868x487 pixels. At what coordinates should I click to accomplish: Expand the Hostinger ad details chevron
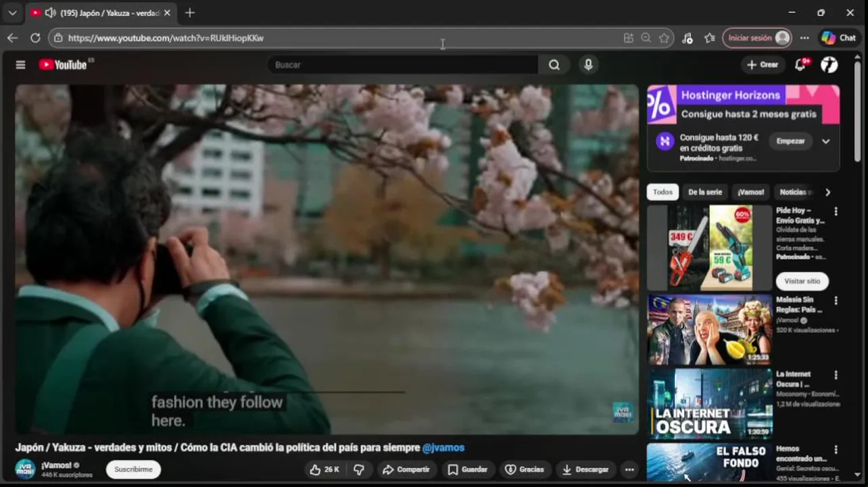coord(825,141)
